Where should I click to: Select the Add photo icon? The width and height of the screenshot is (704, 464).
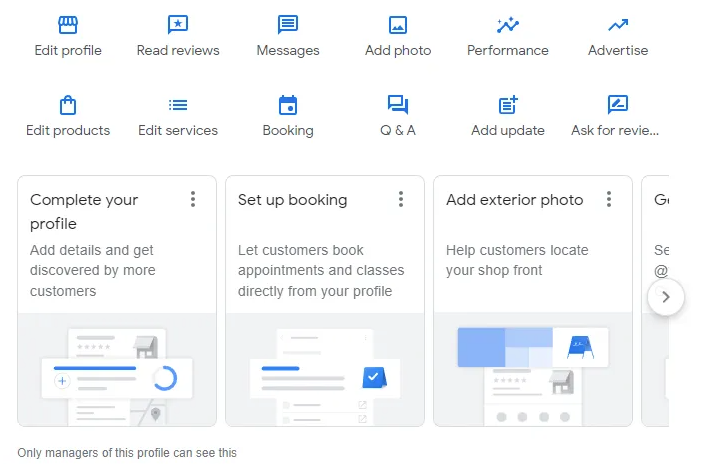tap(398, 25)
